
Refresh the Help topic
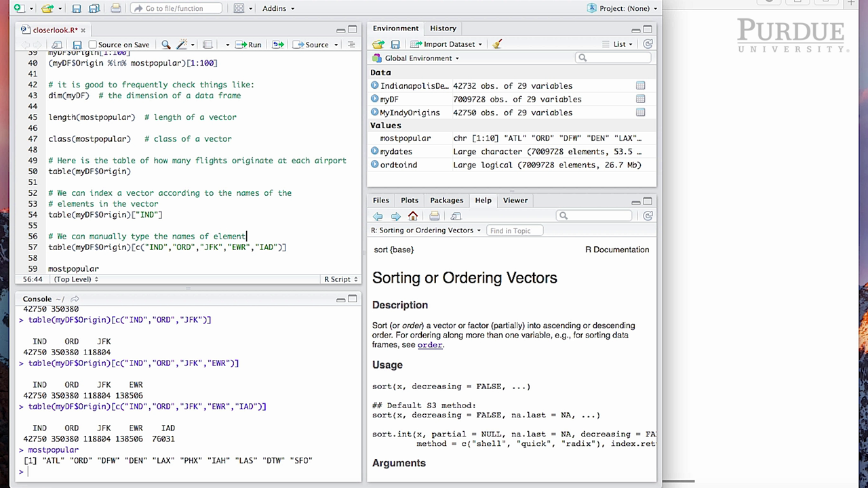tap(648, 216)
